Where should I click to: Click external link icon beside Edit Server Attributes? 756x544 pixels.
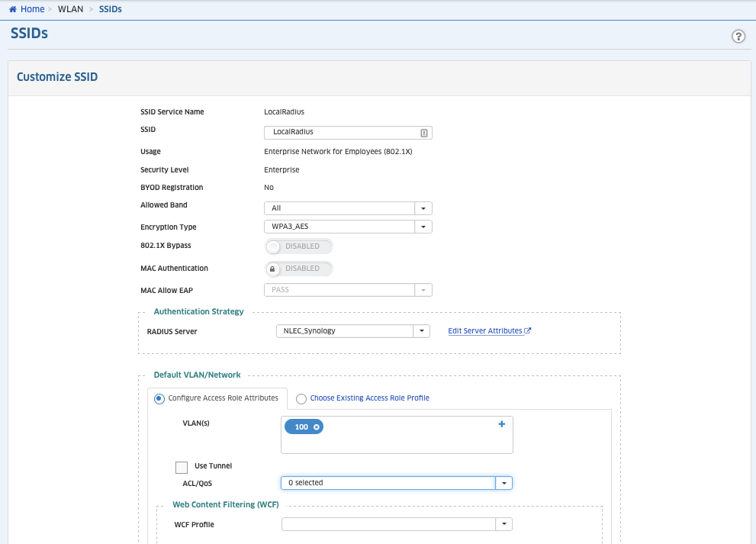coord(528,331)
